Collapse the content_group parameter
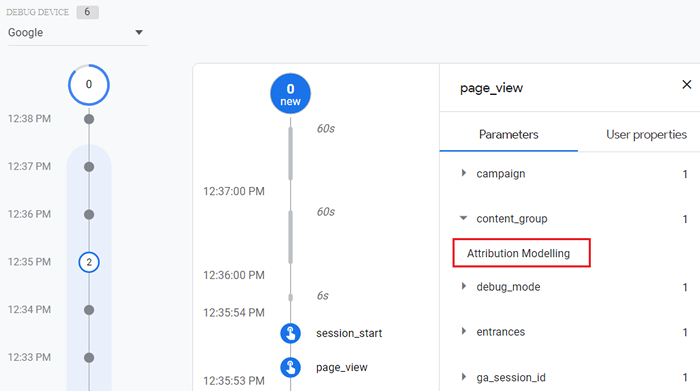700x391 pixels. [x=463, y=218]
